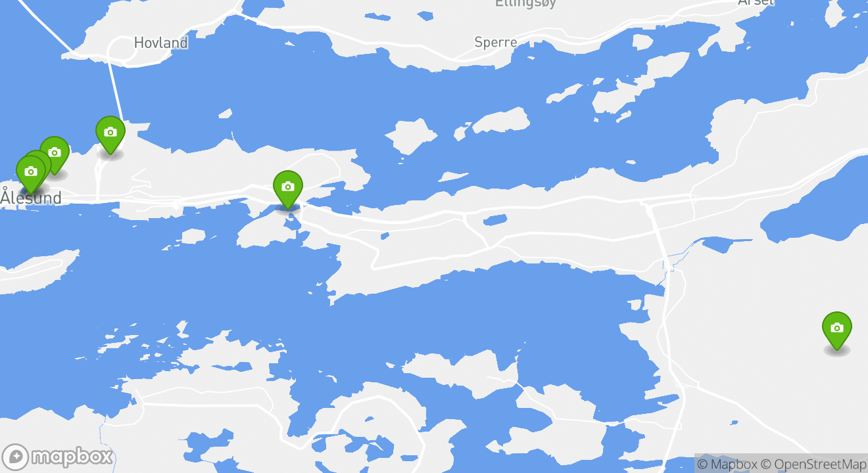Click the camera pin over the central inlet
The height and width of the screenshot is (473, 868).
[x=287, y=189]
